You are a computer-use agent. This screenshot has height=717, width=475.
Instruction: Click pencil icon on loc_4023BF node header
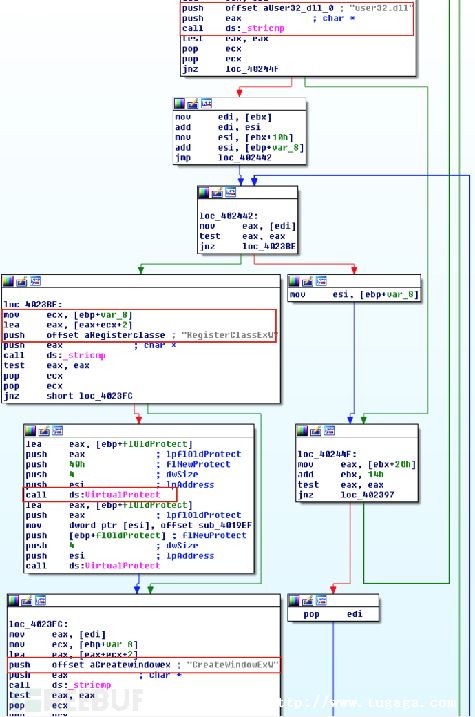click(22, 281)
